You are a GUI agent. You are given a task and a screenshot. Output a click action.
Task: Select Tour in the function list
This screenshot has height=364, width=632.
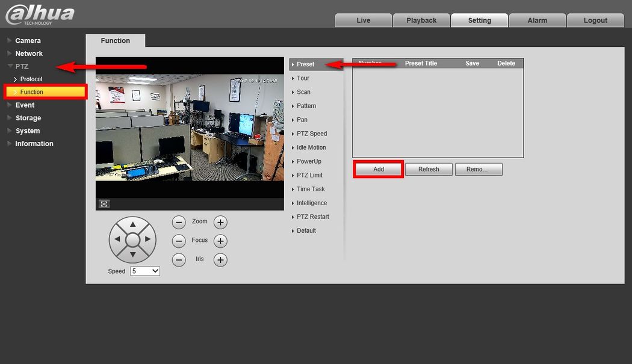[303, 78]
